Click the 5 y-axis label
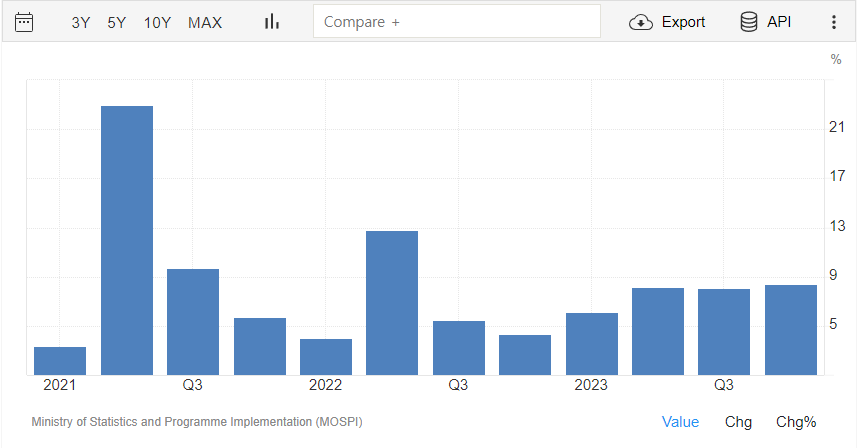This screenshot has width=858, height=448. coord(833,324)
